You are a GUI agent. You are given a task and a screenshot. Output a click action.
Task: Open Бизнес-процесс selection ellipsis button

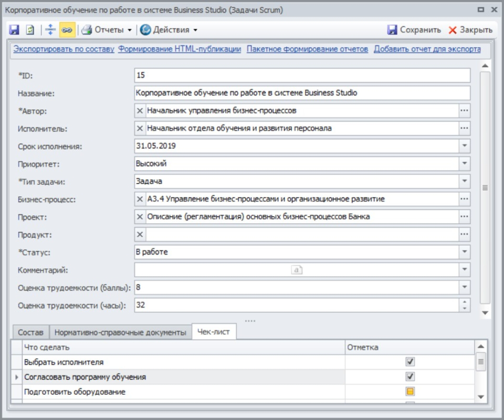pyautogui.click(x=464, y=199)
